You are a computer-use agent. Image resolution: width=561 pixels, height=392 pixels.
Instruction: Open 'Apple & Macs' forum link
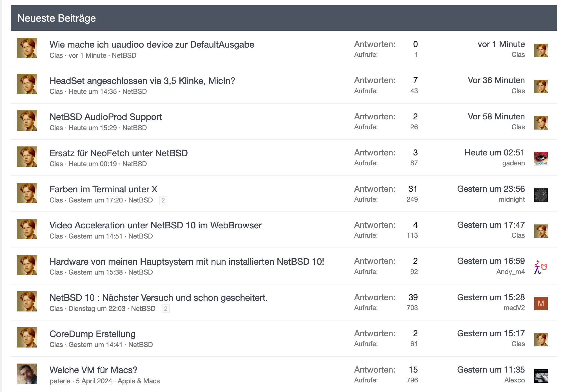point(139,381)
